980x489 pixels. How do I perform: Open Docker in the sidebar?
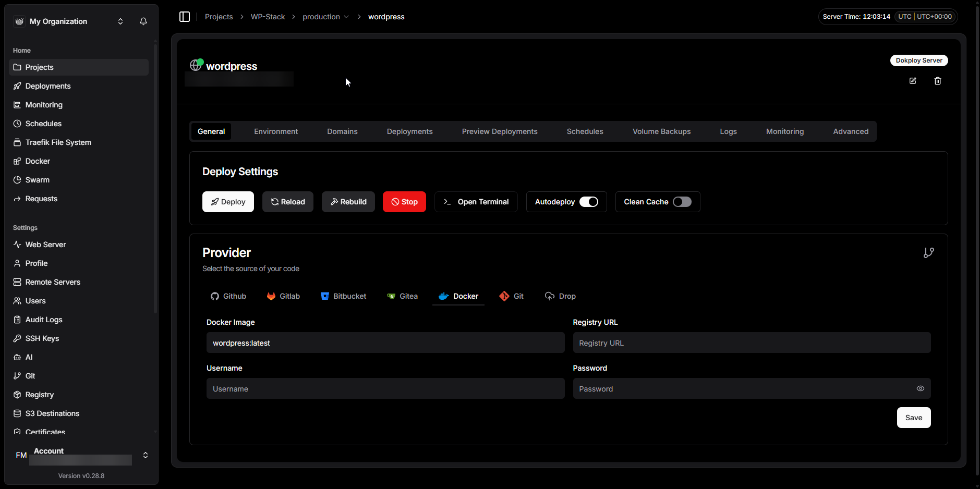(79, 161)
